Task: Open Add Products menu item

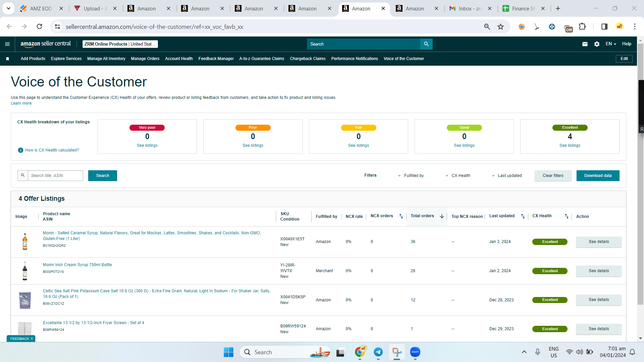Action: 33,59
